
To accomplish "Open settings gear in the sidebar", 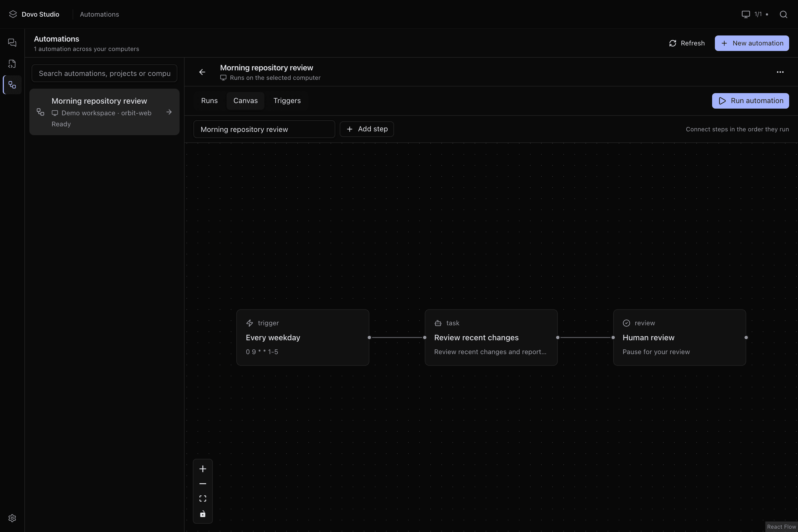I will pyautogui.click(x=12, y=518).
